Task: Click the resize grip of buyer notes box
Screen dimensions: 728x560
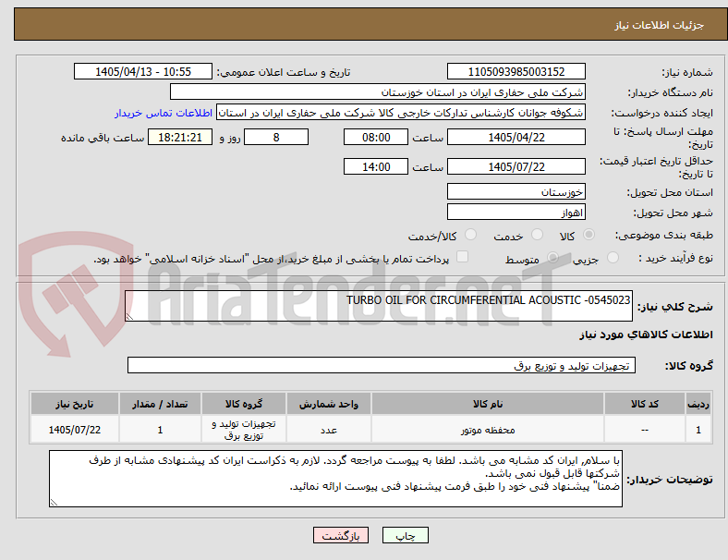Action: (x=54, y=503)
